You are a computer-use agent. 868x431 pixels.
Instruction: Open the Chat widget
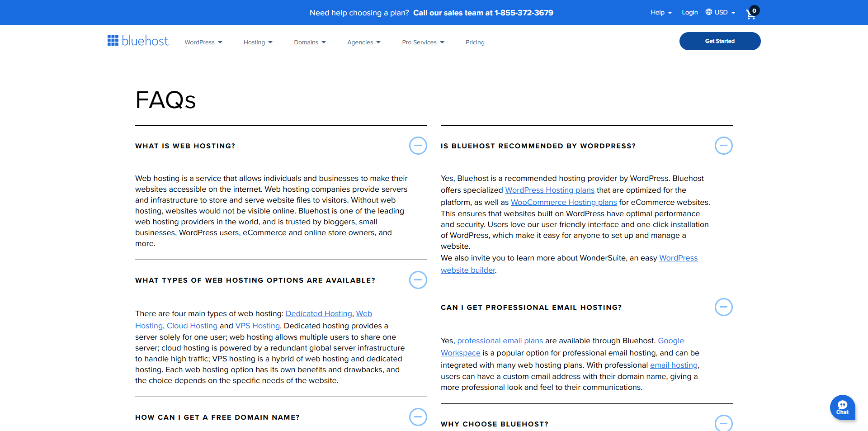point(842,407)
